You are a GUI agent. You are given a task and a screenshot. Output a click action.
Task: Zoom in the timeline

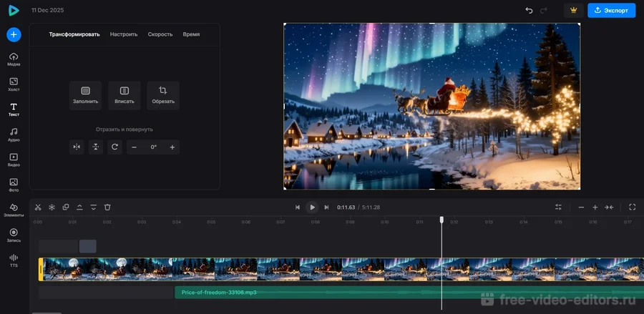[x=595, y=207]
